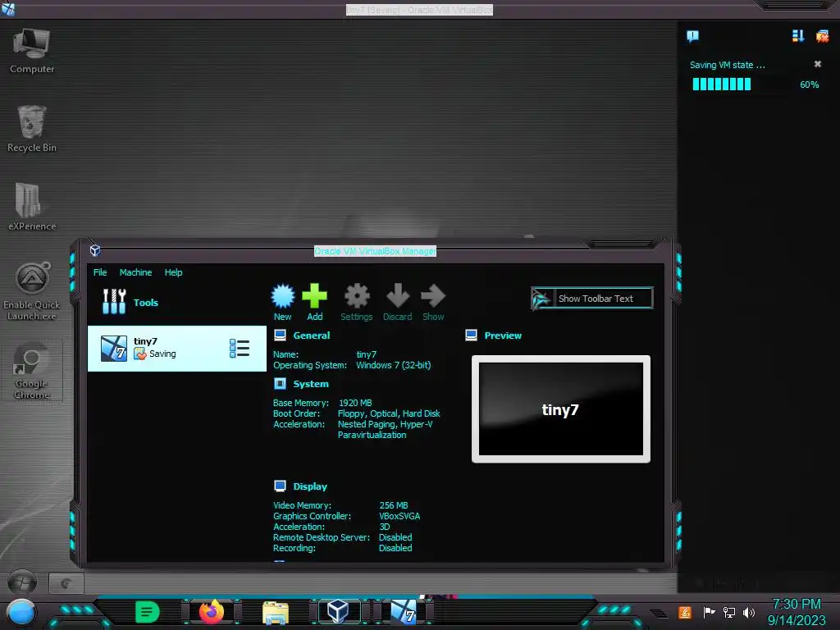Click the General section heading
This screenshot has height=630, width=840.
[311, 336]
